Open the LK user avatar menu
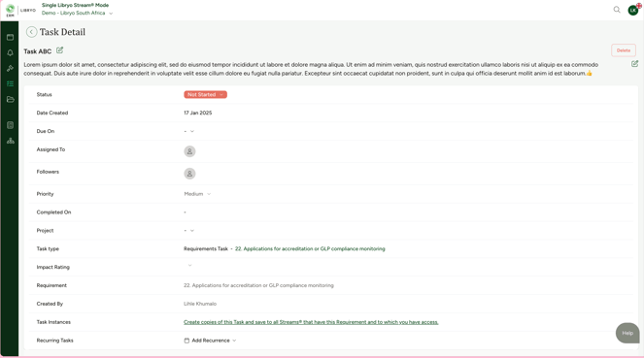This screenshot has width=644, height=358. 633,10
